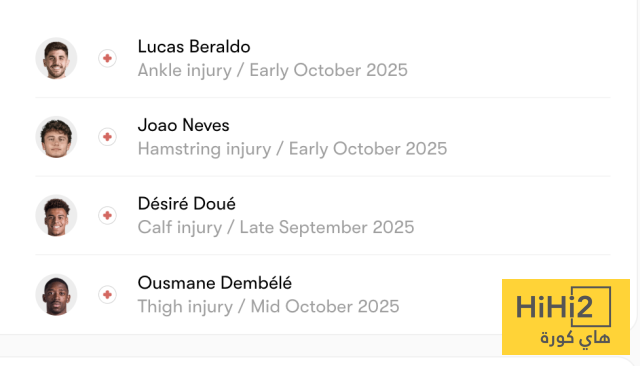The height and width of the screenshot is (366, 640).
Task: Click Joao Neves's avatar picture
Action: tap(56, 137)
